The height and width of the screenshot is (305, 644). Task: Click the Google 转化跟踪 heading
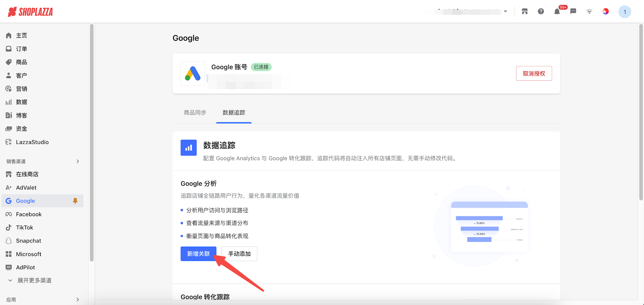coord(205,297)
